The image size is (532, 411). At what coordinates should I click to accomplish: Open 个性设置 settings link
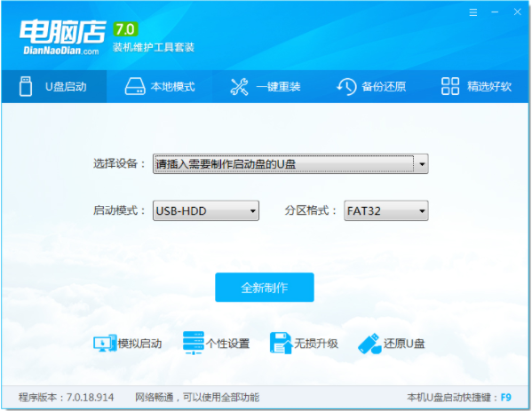227,344
